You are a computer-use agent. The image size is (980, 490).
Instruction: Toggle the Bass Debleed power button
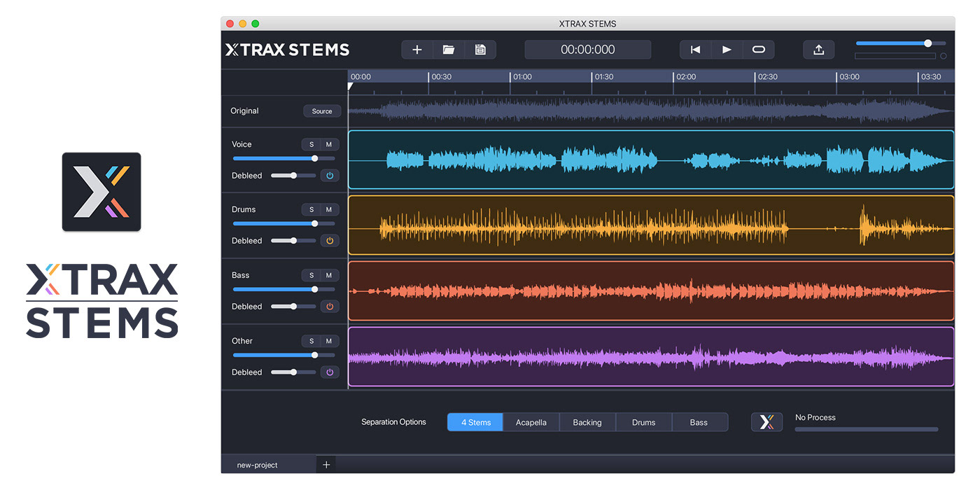point(330,307)
